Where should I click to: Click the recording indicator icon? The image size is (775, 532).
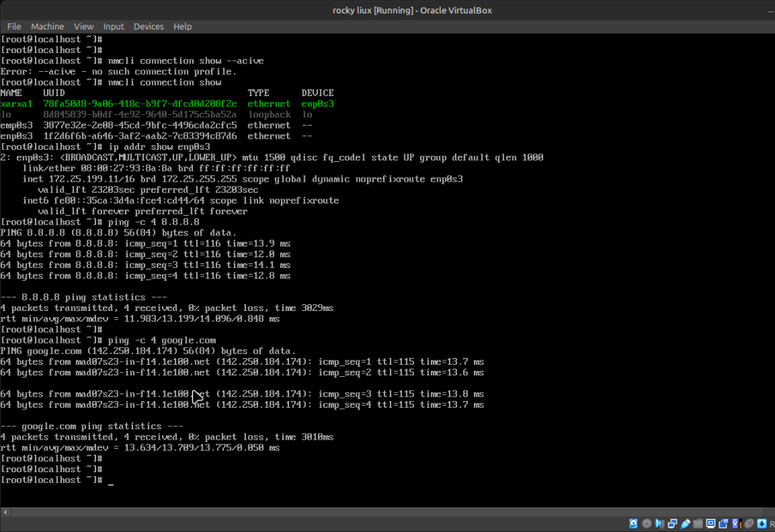click(724, 524)
